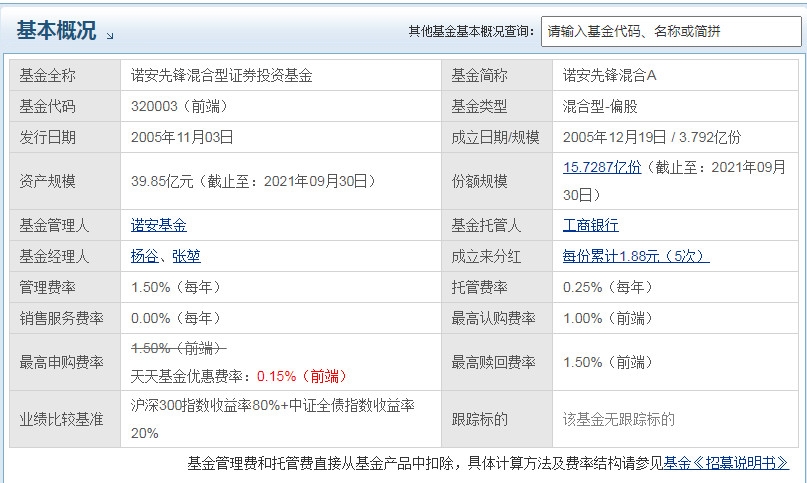Click the 其他基金基本概况查询 label

click(470, 31)
